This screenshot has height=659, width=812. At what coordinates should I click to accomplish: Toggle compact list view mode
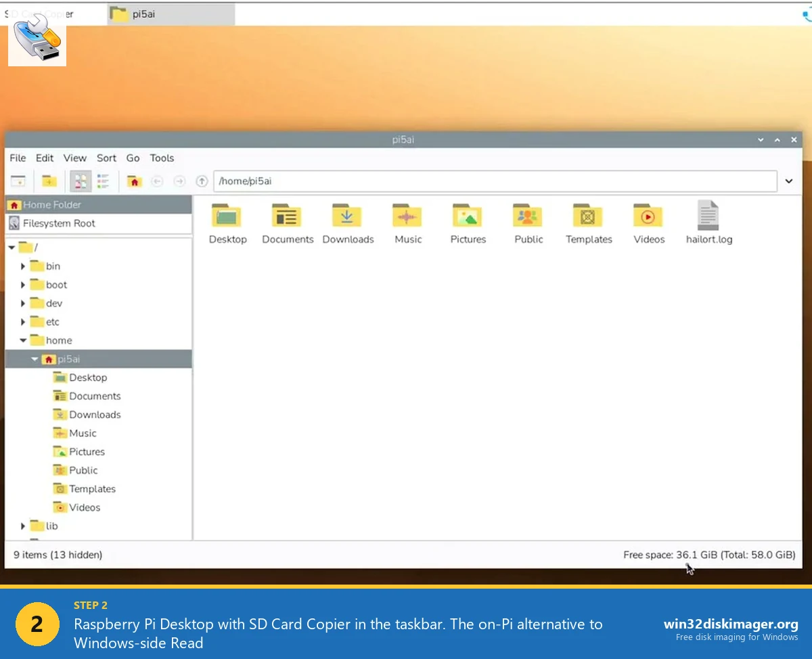click(x=103, y=181)
